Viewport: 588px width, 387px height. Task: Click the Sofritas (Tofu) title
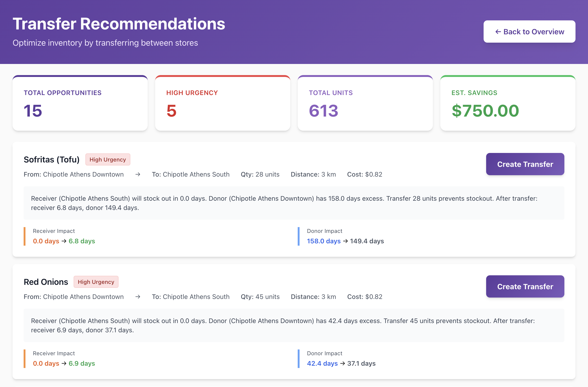51,159
